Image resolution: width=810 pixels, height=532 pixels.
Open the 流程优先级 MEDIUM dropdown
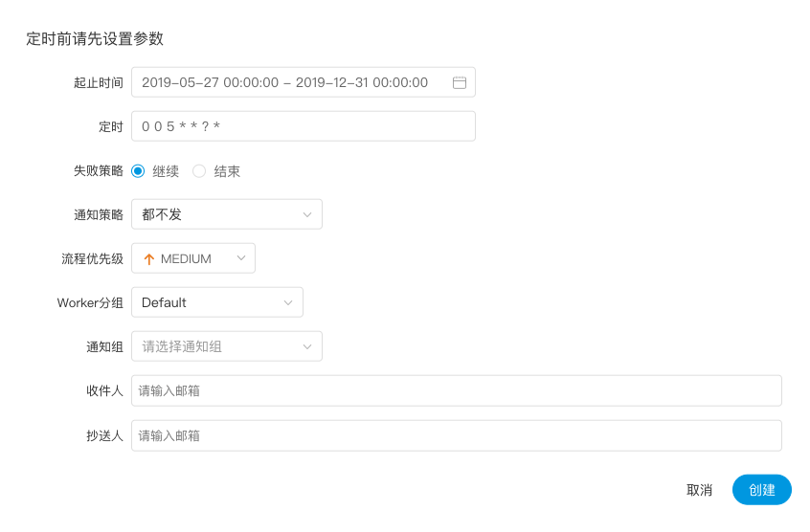(192, 259)
